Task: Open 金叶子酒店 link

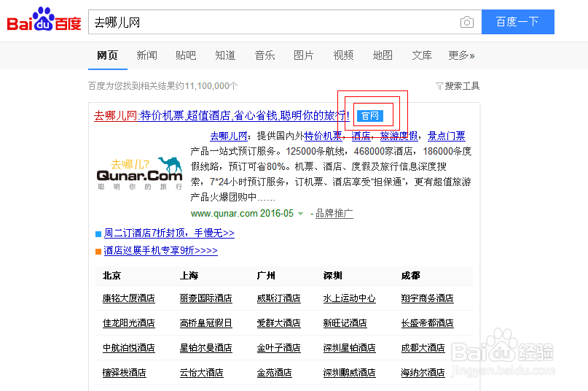Action: tap(278, 348)
